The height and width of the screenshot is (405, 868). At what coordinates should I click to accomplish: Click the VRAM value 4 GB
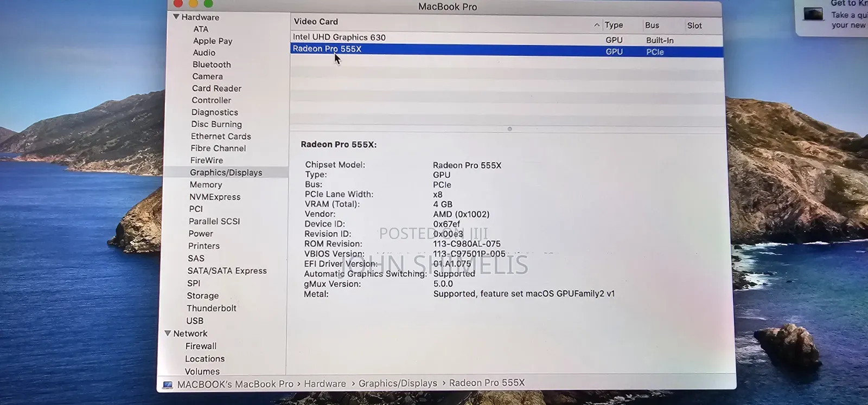pyautogui.click(x=443, y=204)
